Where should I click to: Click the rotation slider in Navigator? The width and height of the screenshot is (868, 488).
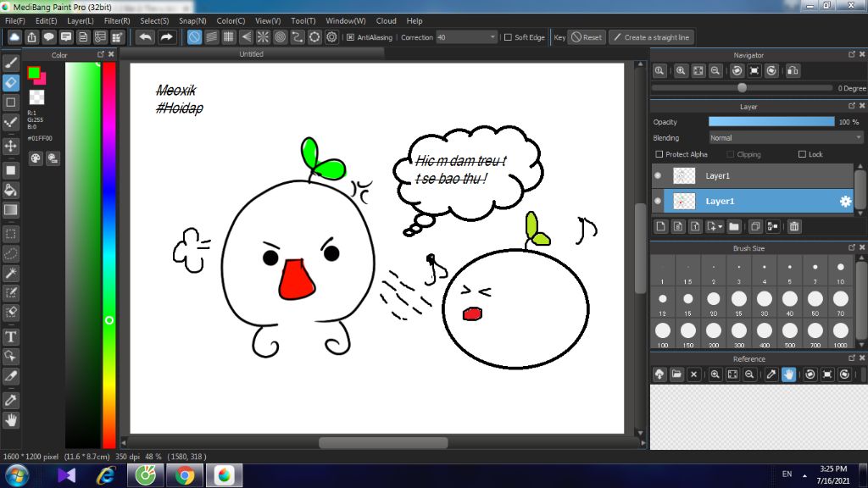click(742, 87)
